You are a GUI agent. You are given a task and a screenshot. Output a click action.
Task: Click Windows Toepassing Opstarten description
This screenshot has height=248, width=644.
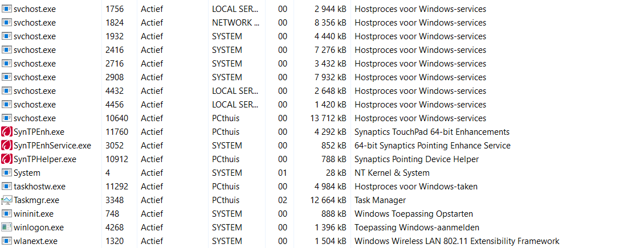(x=414, y=214)
